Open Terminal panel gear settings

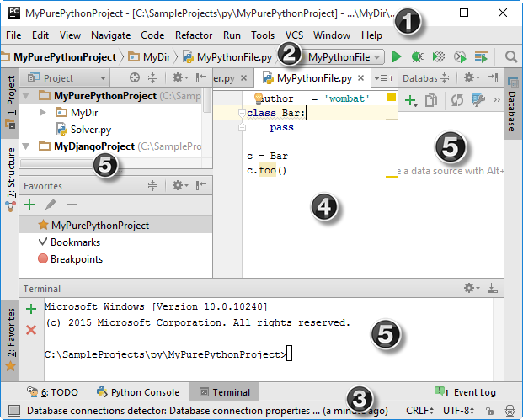point(472,288)
